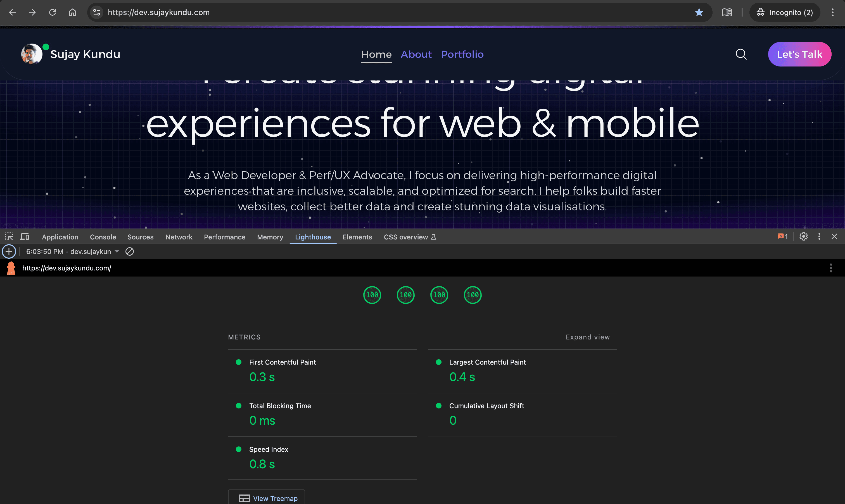Image resolution: width=845 pixels, height=504 pixels.
Task: Toggle the device emulation toolbar
Action: (25, 236)
